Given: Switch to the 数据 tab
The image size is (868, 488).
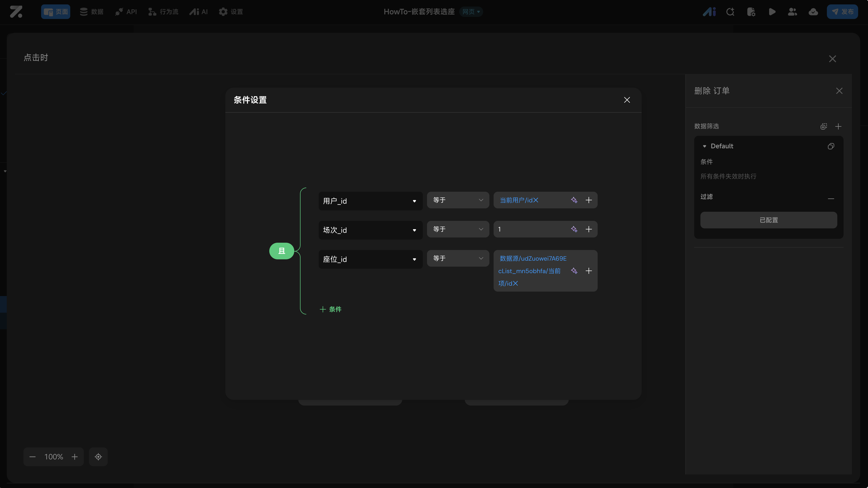Looking at the screenshot, I should tap(92, 12).
